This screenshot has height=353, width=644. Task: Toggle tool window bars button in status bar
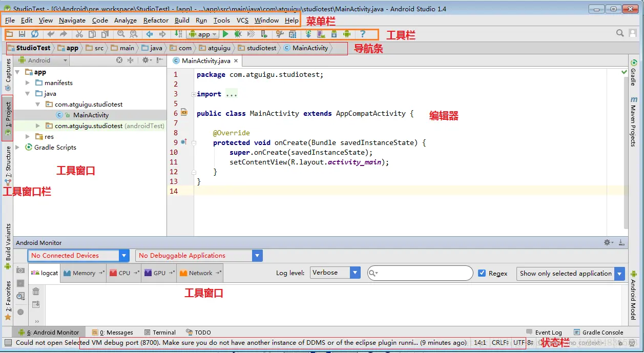point(8,343)
